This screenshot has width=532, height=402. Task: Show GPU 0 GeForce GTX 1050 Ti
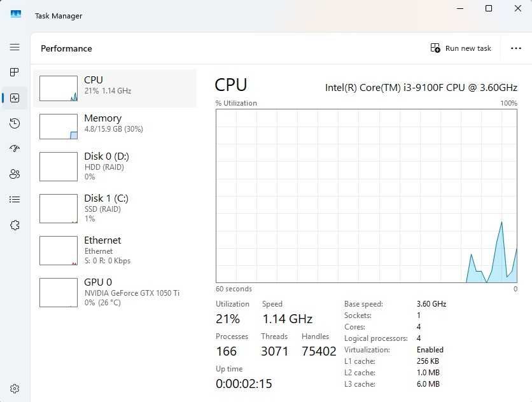pos(115,292)
